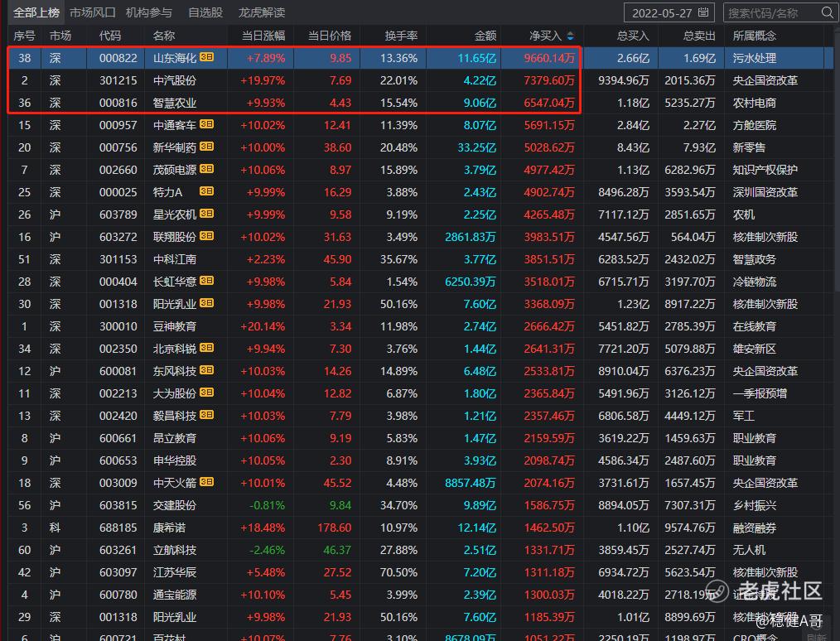Click the margin badge beside 特力A

pyautogui.click(x=207, y=191)
